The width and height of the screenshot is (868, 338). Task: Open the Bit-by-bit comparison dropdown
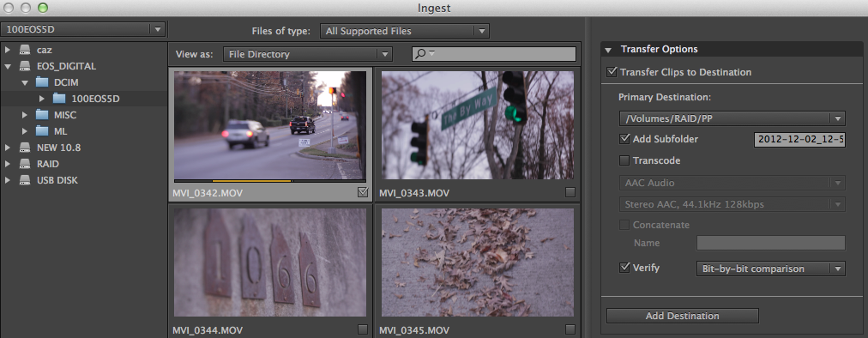coord(770,269)
